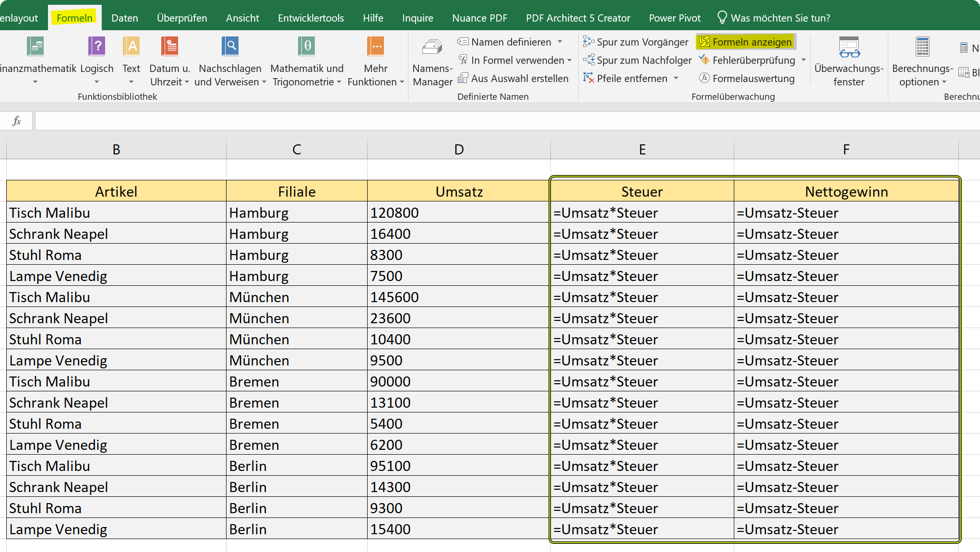Expand the Text functions dropdown arrow

tap(131, 82)
